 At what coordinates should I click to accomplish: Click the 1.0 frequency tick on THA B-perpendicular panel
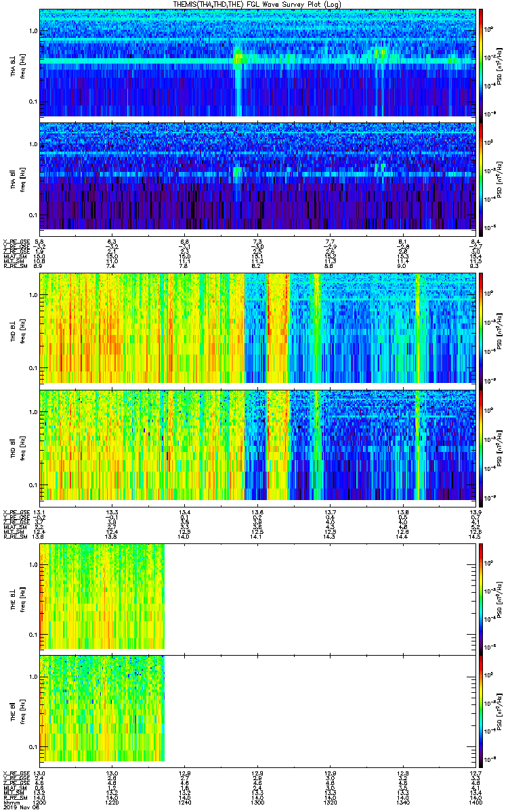point(33,32)
